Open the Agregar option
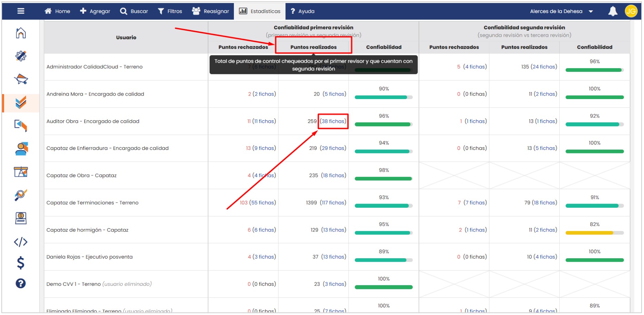 pos(95,11)
